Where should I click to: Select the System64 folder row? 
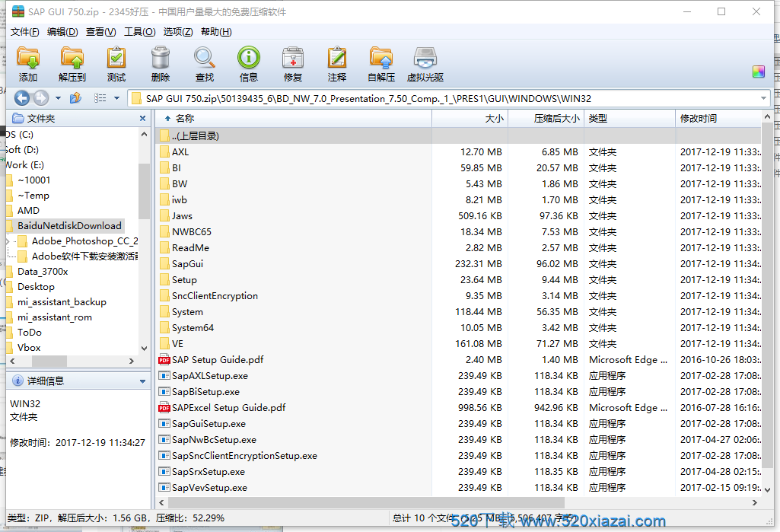click(x=459, y=327)
